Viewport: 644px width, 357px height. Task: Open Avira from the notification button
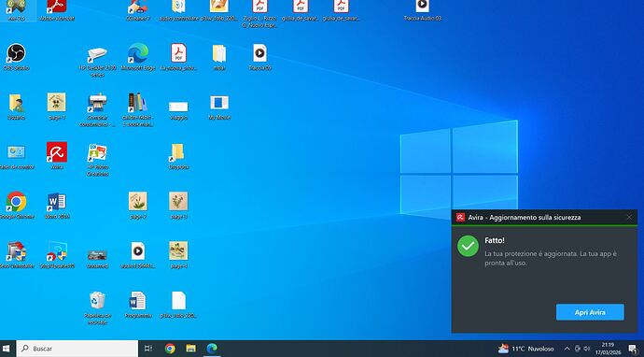point(590,312)
